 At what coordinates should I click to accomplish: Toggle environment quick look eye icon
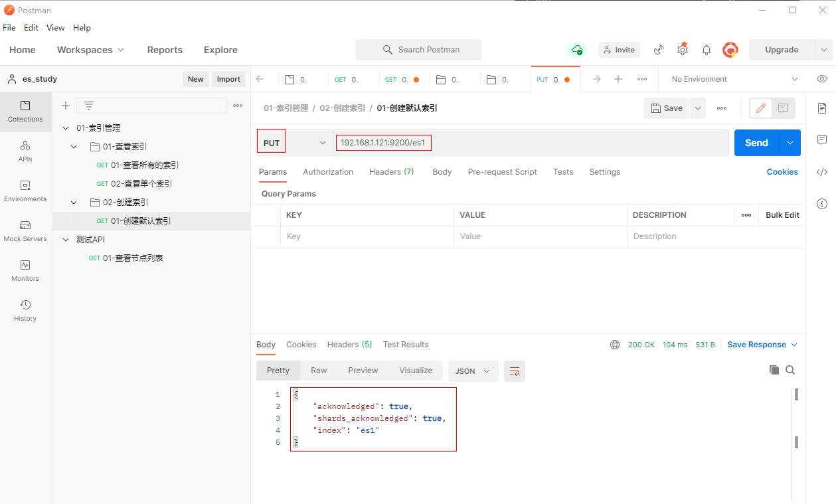click(x=822, y=79)
